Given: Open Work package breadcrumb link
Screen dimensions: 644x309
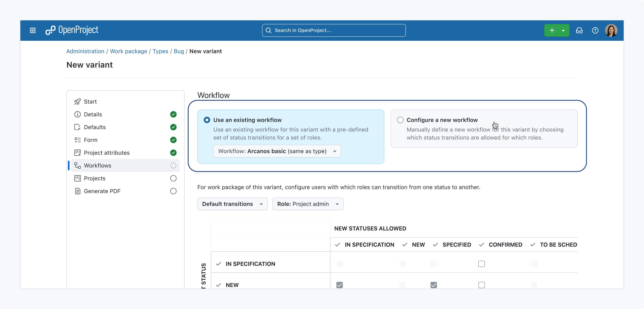Looking at the screenshot, I should 128,51.
